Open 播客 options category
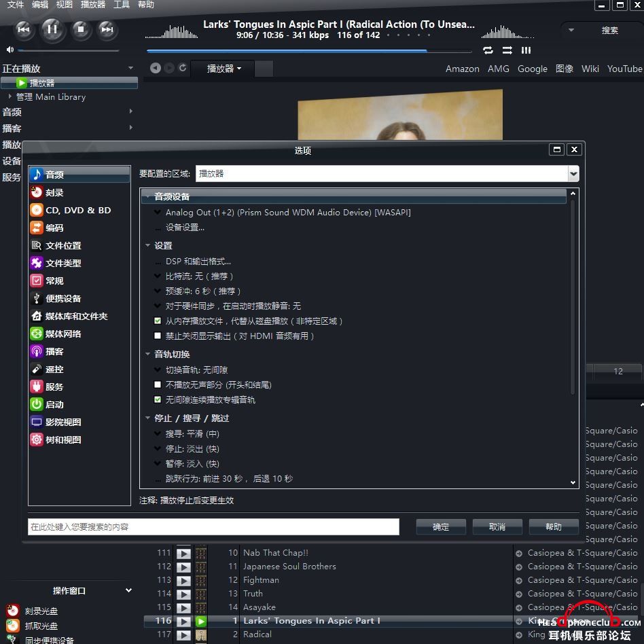The image size is (644, 644). [x=79, y=351]
